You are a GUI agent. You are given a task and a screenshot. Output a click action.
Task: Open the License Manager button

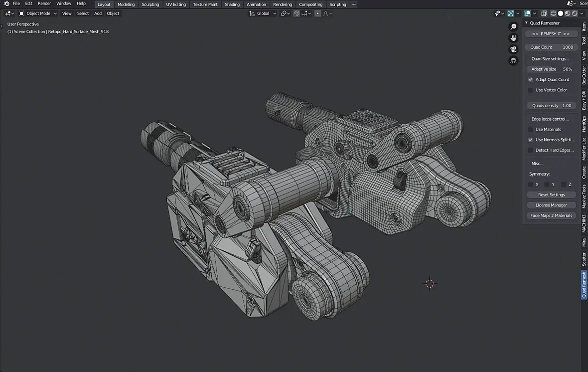pos(551,205)
